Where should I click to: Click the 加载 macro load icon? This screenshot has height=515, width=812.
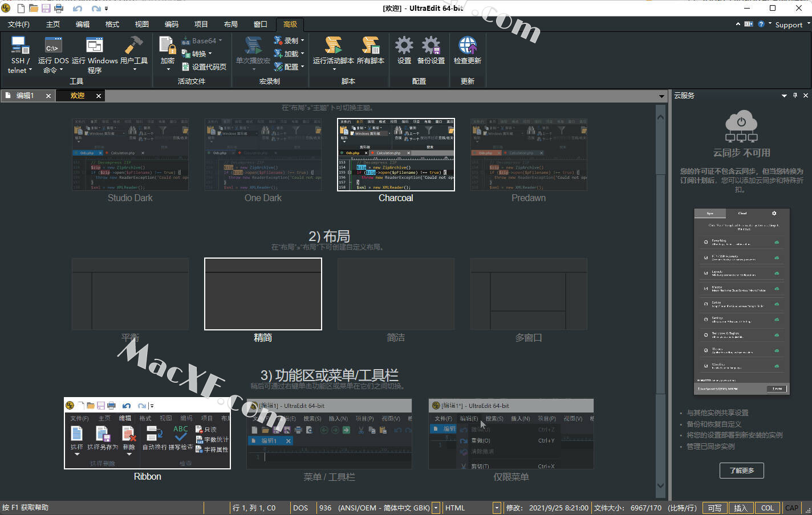pyautogui.click(x=278, y=54)
